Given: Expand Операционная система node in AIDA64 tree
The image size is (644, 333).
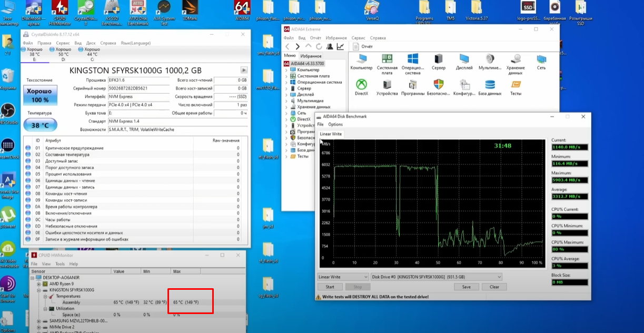Looking at the screenshot, I should (x=286, y=82).
